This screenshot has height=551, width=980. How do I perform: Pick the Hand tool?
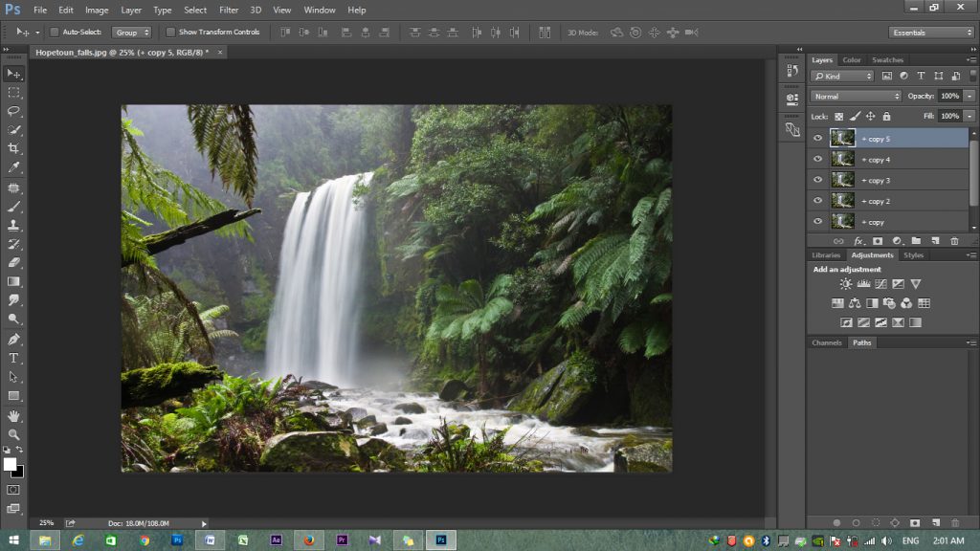13,415
